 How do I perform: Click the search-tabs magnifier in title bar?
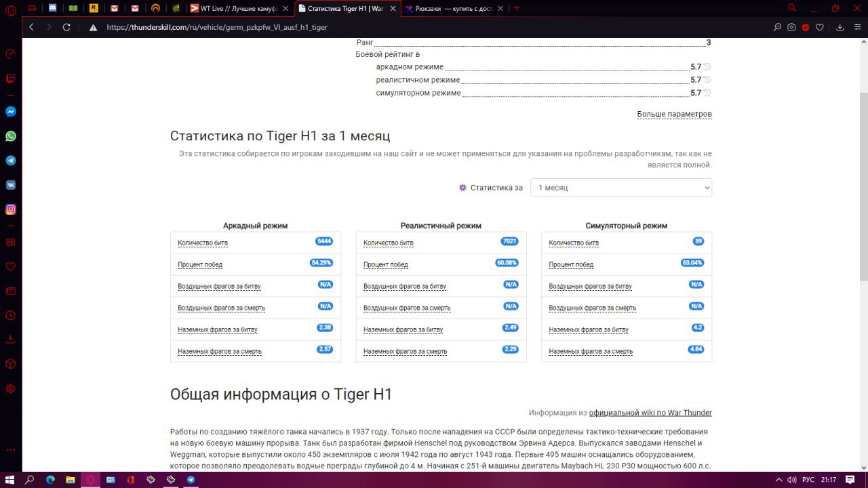[x=792, y=8]
